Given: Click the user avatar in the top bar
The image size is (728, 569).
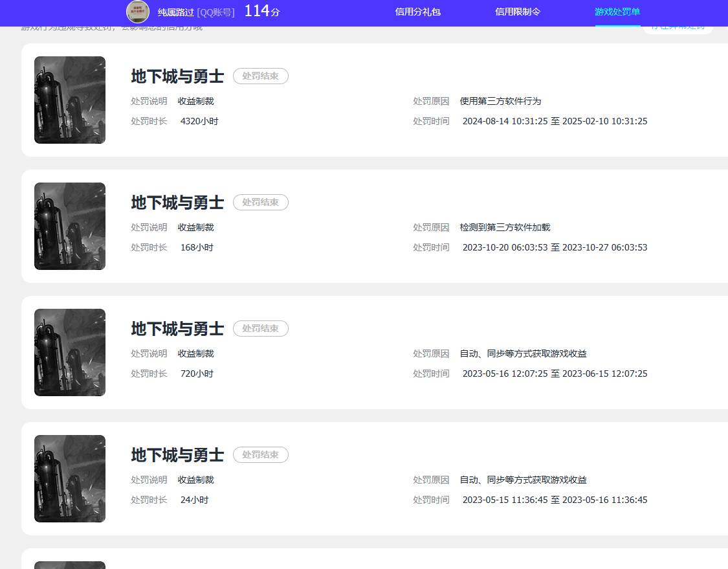Looking at the screenshot, I should (x=138, y=12).
